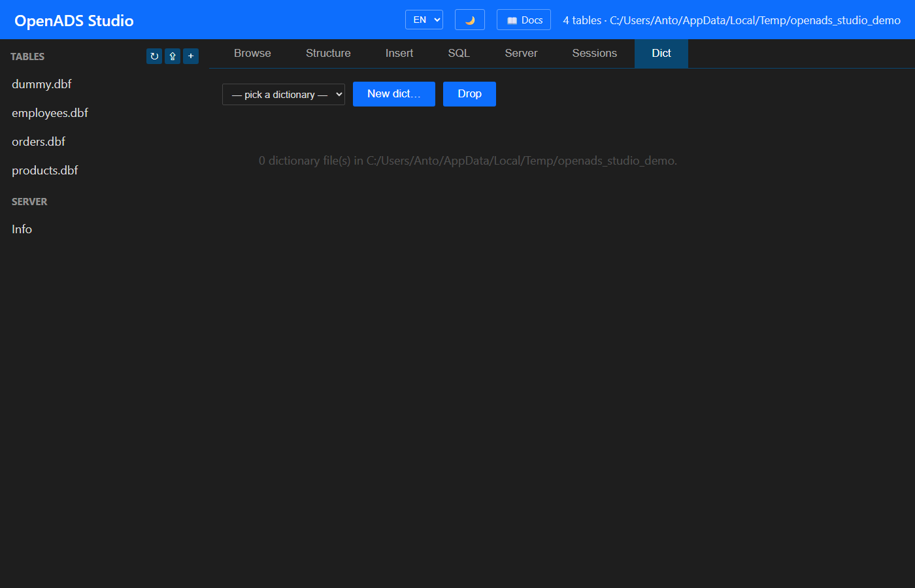The image size is (915, 588).
Task: Expand the pick a dictionary dropdown
Action: pyautogui.click(x=284, y=94)
